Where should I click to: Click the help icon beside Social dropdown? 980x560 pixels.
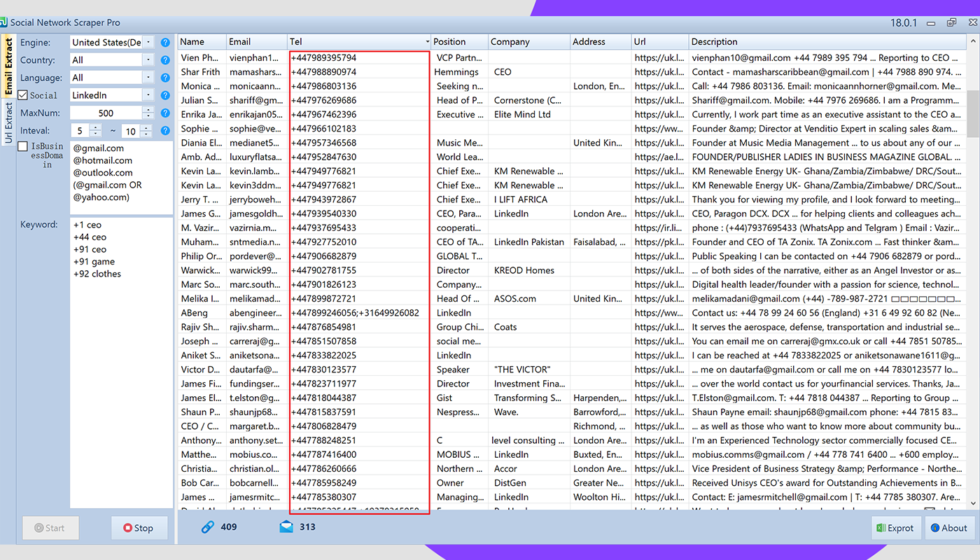pos(165,95)
